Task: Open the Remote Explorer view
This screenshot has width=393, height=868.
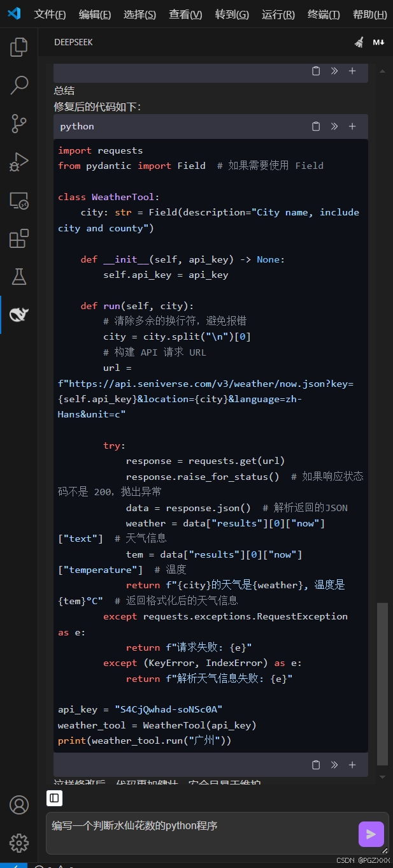Action: pyautogui.click(x=19, y=201)
